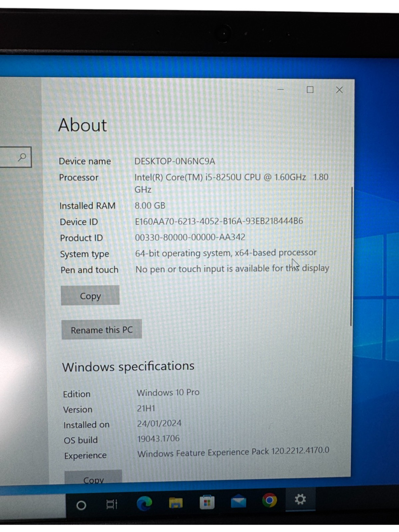Image resolution: width=399 pixels, height=532 pixels.
Task: Click the About page heading
Action: coord(82,125)
